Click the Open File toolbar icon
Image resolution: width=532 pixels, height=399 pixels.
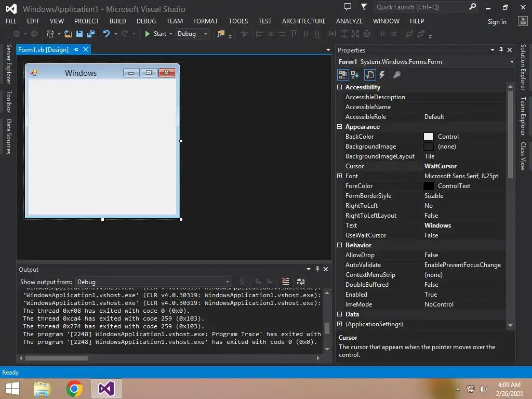click(68, 34)
